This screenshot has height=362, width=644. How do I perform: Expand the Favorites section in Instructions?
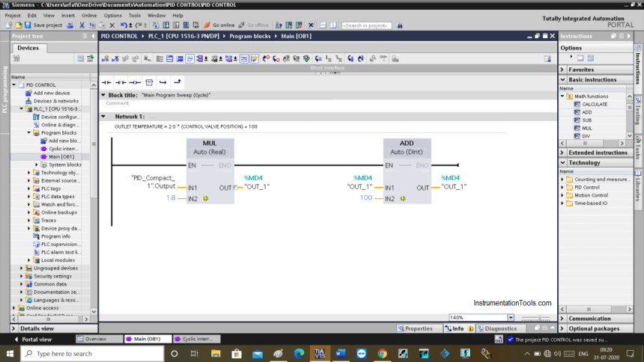pos(562,70)
